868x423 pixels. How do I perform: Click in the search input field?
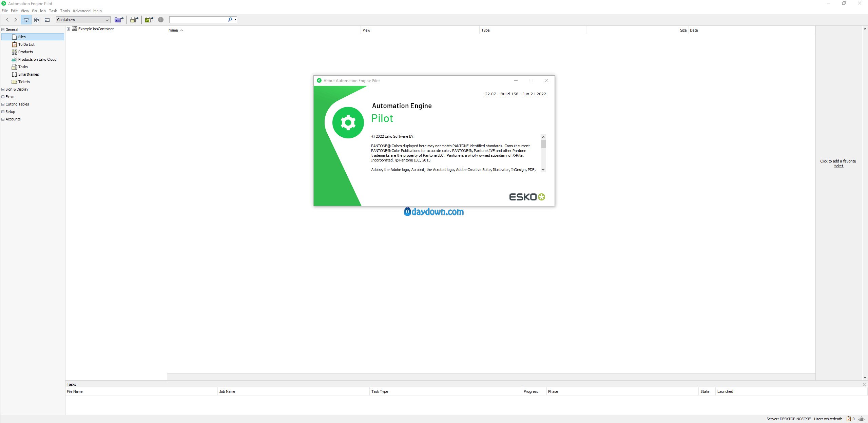[198, 20]
